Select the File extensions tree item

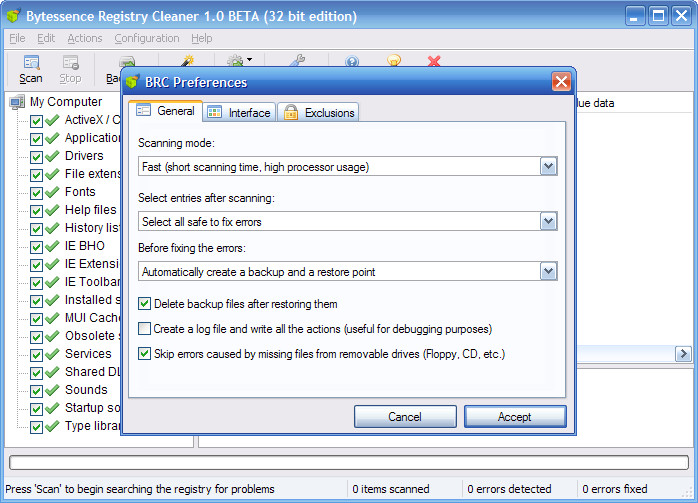(x=93, y=174)
